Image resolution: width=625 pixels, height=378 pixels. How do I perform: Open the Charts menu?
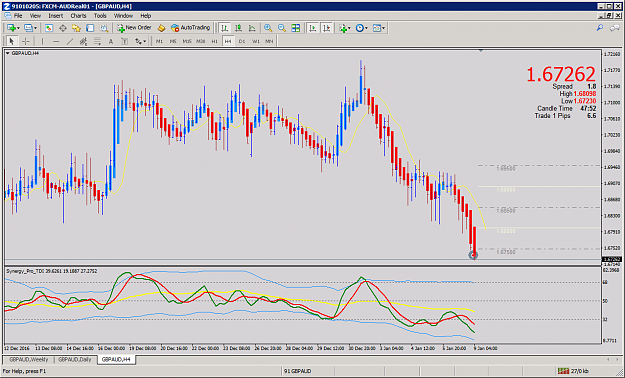point(78,16)
